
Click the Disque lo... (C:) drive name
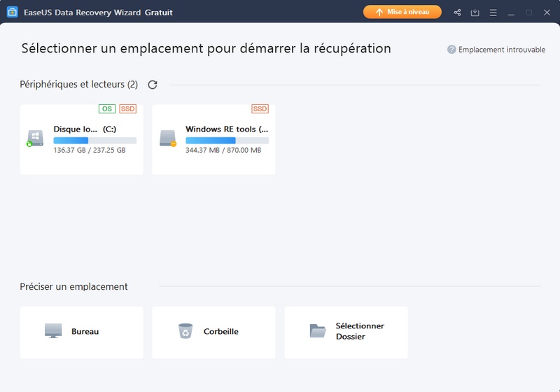tap(85, 129)
